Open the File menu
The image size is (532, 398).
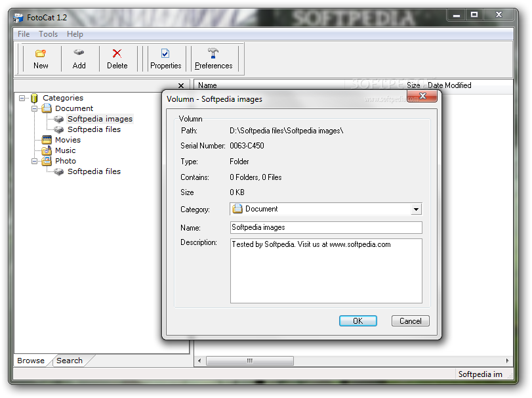pyautogui.click(x=24, y=34)
